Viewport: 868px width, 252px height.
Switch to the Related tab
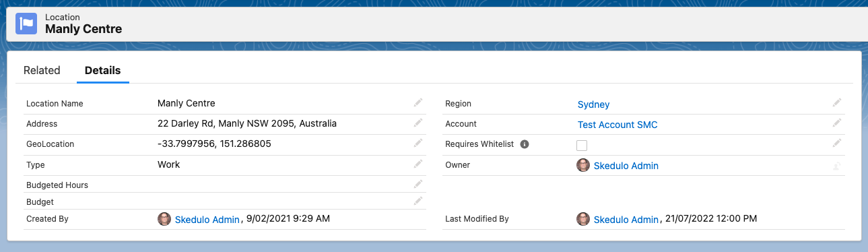(x=42, y=70)
